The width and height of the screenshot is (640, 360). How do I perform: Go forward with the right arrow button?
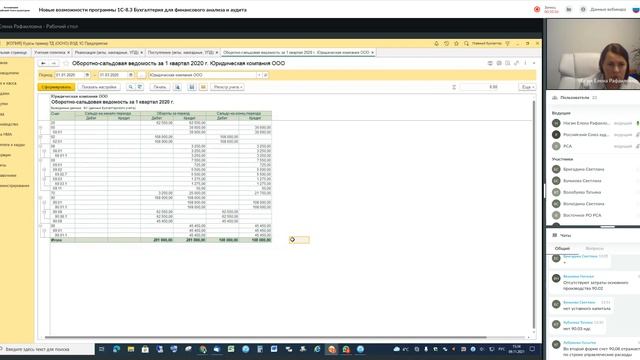pyautogui.click(x=53, y=63)
